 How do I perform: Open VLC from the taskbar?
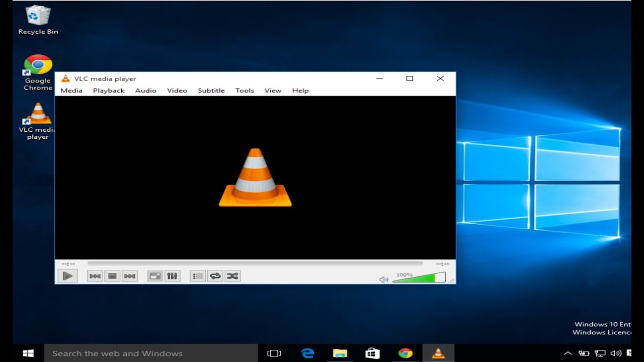(438, 352)
